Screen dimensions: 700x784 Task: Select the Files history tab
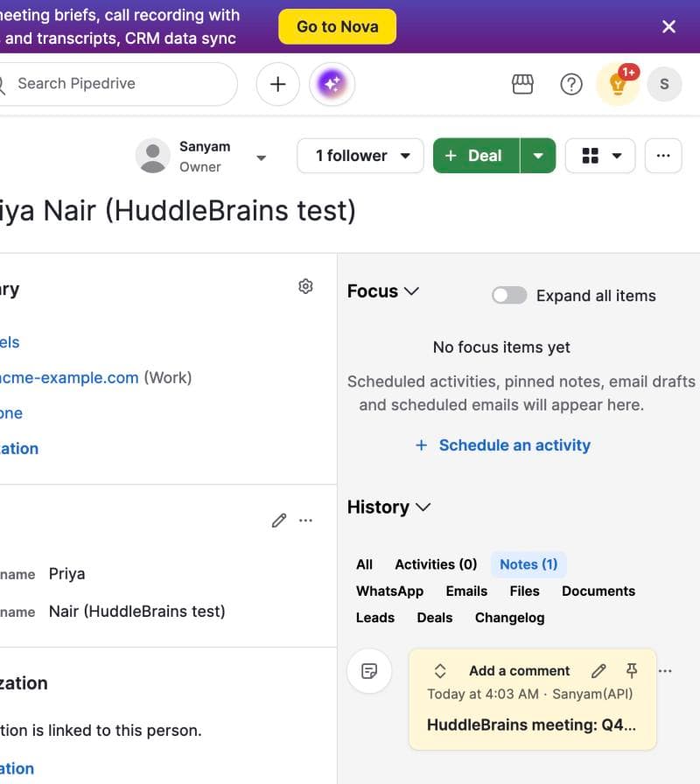coord(524,591)
